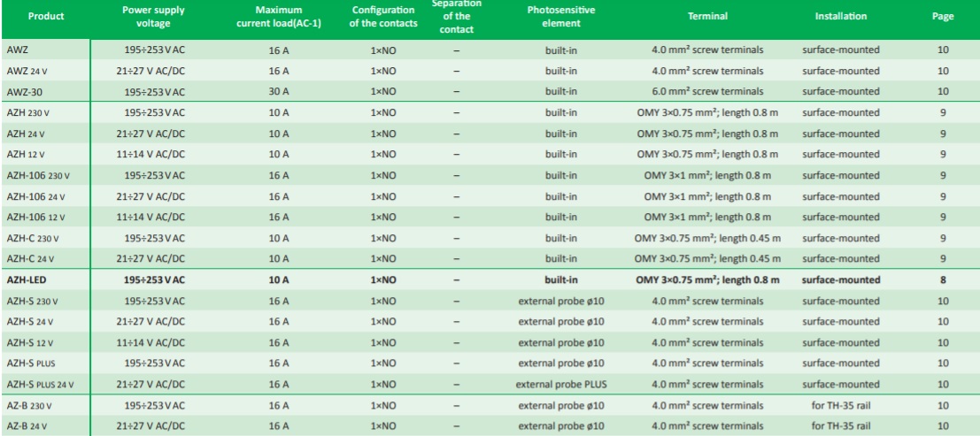Select the 1×NO cell in AWZ-30 row
The image size is (980, 436).
pyautogui.click(x=383, y=92)
